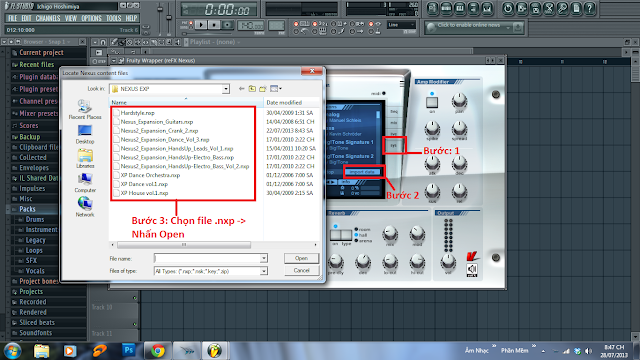Open the Browser snapshot dropdown
640x360 pixels.
tap(69, 42)
